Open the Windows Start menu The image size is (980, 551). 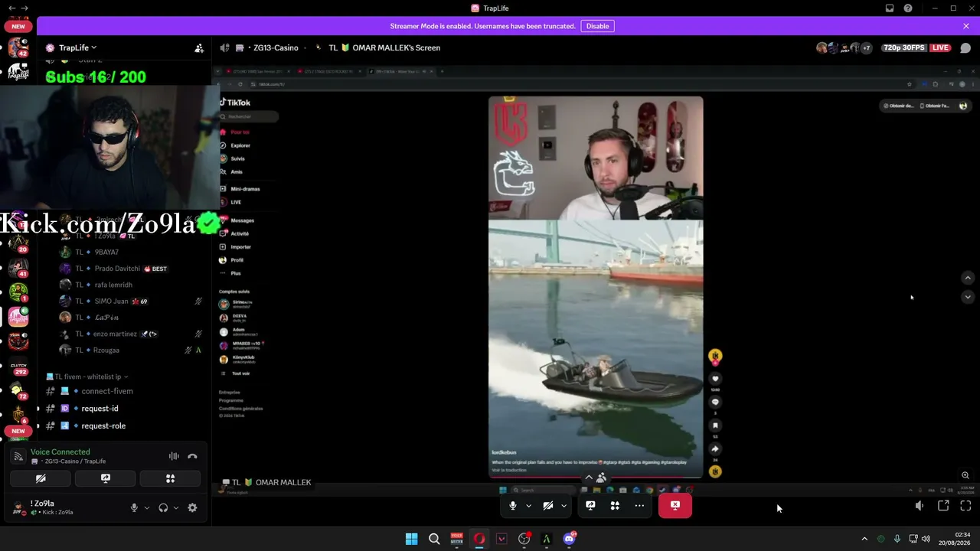click(x=411, y=539)
